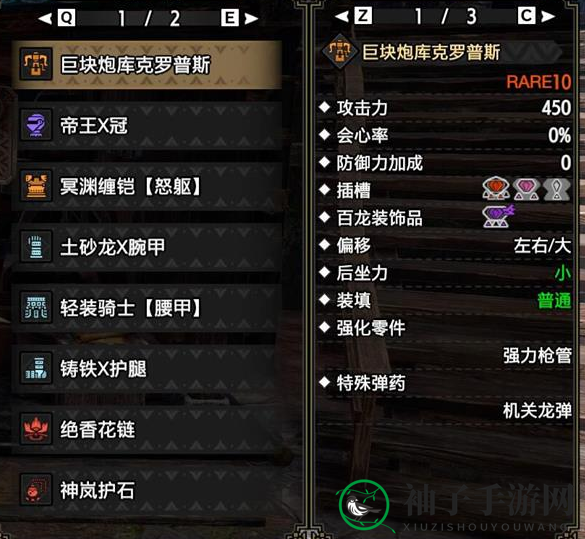Viewport: 585px width, 539px height.
Task: Select the leg armor icon for 铸铁X护腿
Action: 36,368
